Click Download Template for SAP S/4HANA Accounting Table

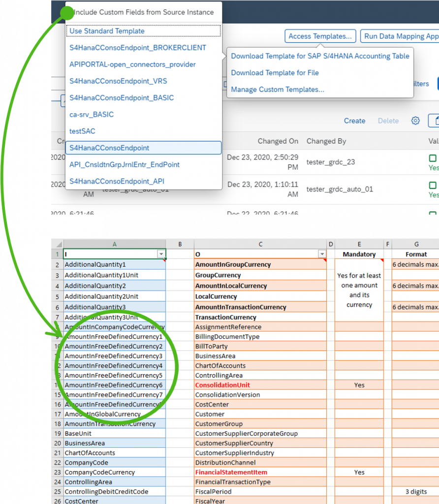pos(320,56)
